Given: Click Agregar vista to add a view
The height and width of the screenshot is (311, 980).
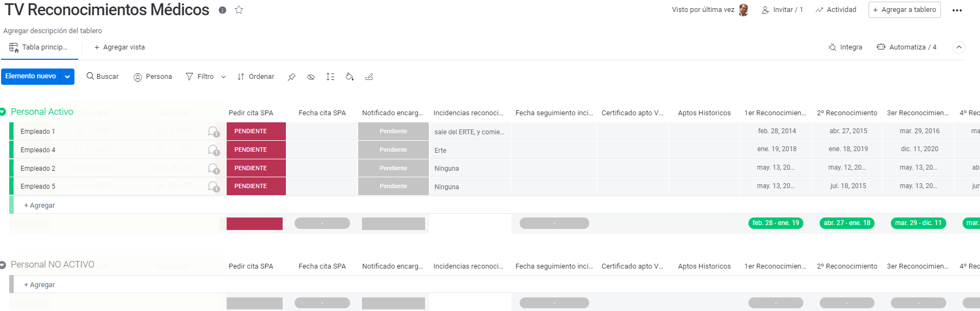Looking at the screenshot, I should (x=120, y=47).
